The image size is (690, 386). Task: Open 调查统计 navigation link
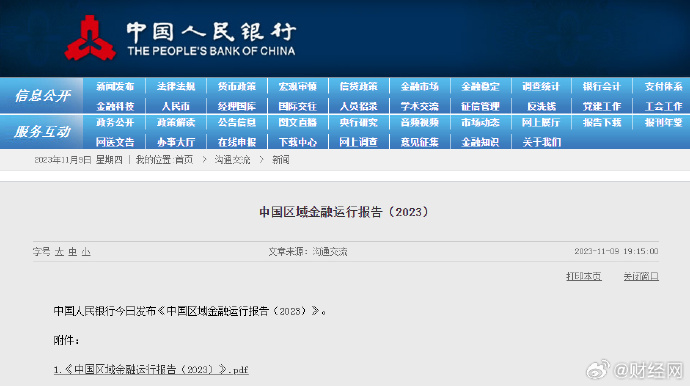pos(541,87)
